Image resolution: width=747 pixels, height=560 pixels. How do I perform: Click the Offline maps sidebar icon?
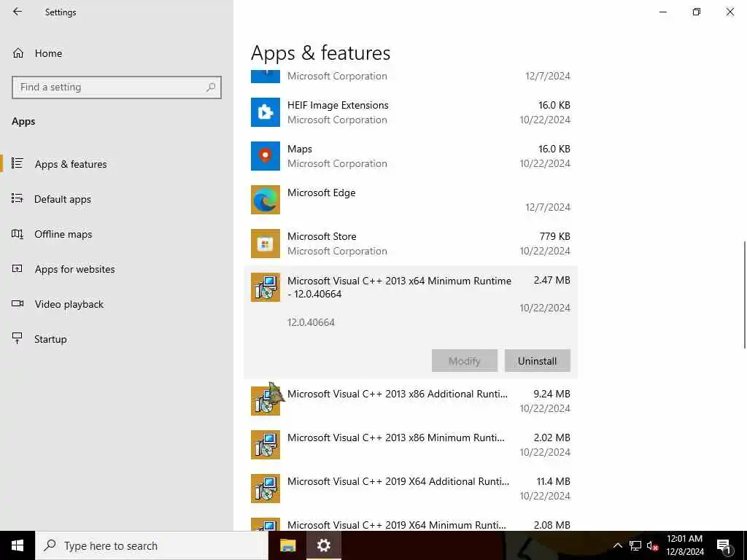[18, 234]
